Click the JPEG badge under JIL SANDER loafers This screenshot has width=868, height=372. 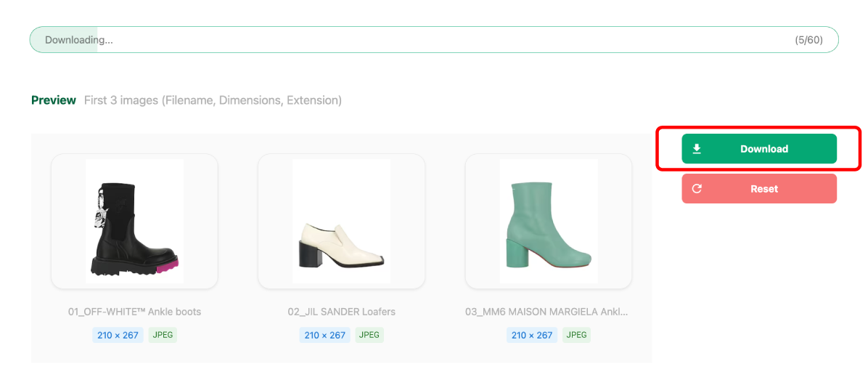369,335
